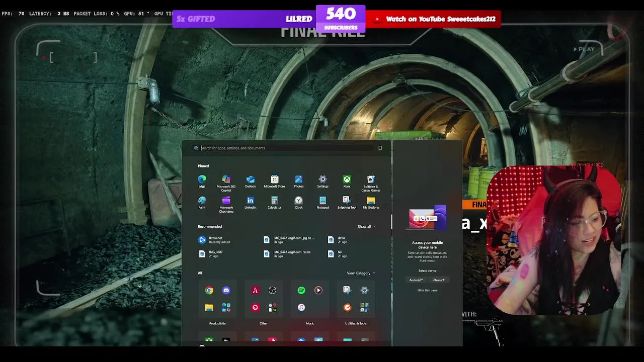Image resolution: width=644 pixels, height=362 pixels.
Task: Open LinkedIn pinned app
Action: pos(250,203)
